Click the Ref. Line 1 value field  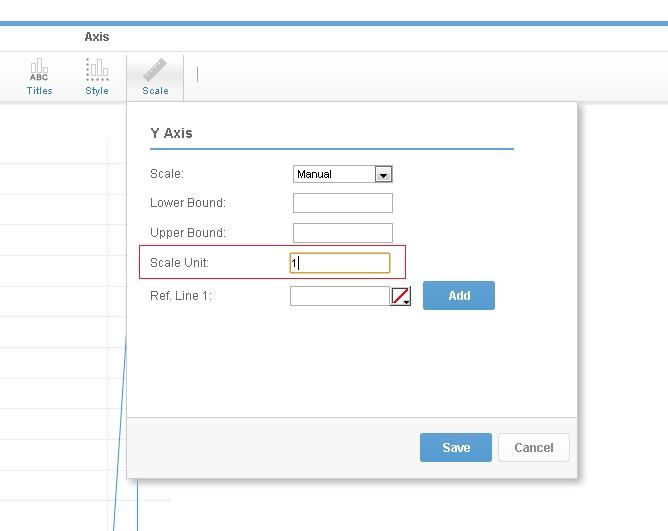tap(339, 296)
